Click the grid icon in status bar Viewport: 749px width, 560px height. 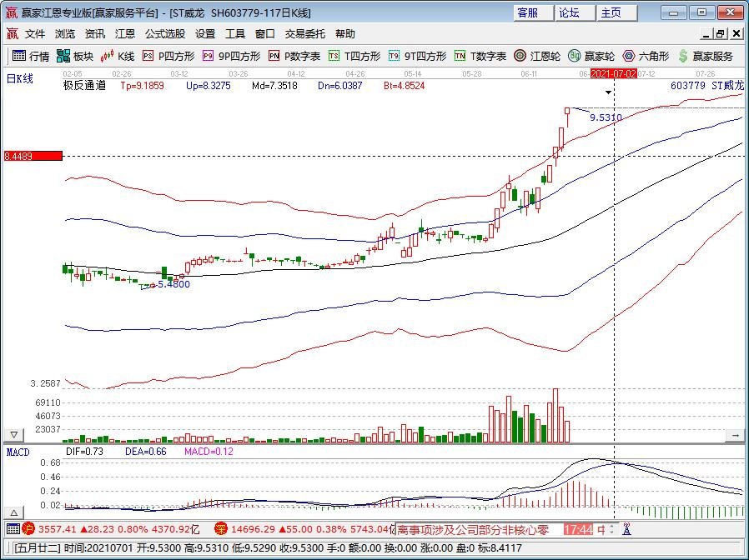(x=13, y=529)
